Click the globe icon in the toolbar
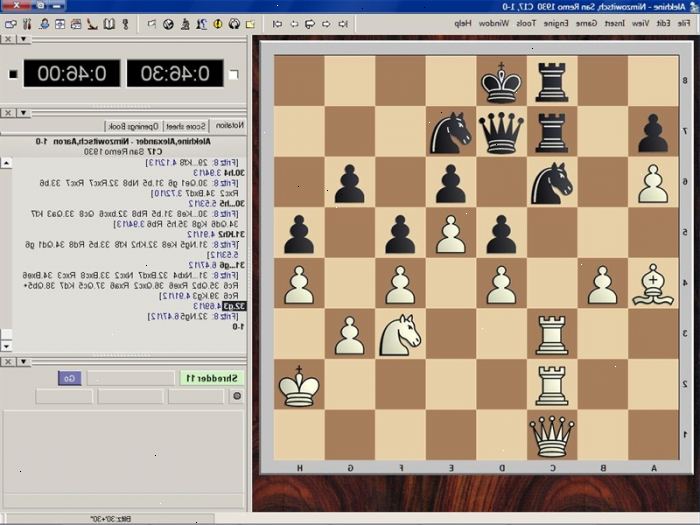This screenshot has width=700, height=525. pyautogui.click(x=168, y=24)
